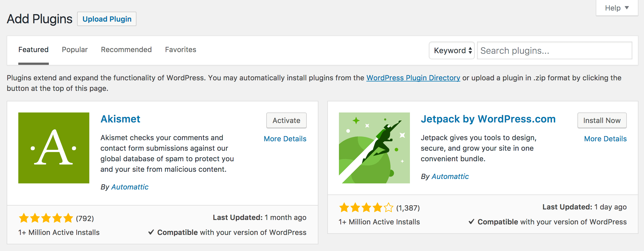Screen dimensions: 644x251
Task: Activate the Akismet plugin
Action: 286,121
